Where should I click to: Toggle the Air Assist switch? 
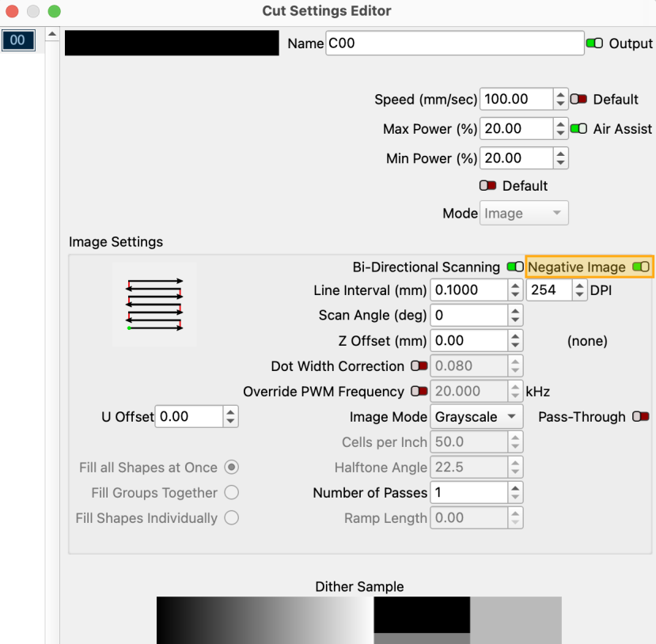[x=579, y=128]
